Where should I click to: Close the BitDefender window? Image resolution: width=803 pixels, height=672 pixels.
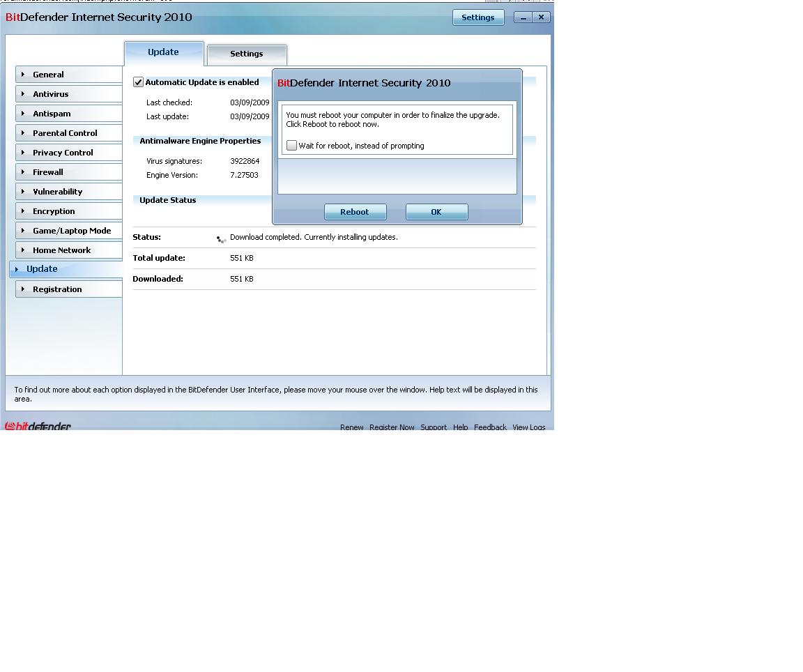pos(542,17)
